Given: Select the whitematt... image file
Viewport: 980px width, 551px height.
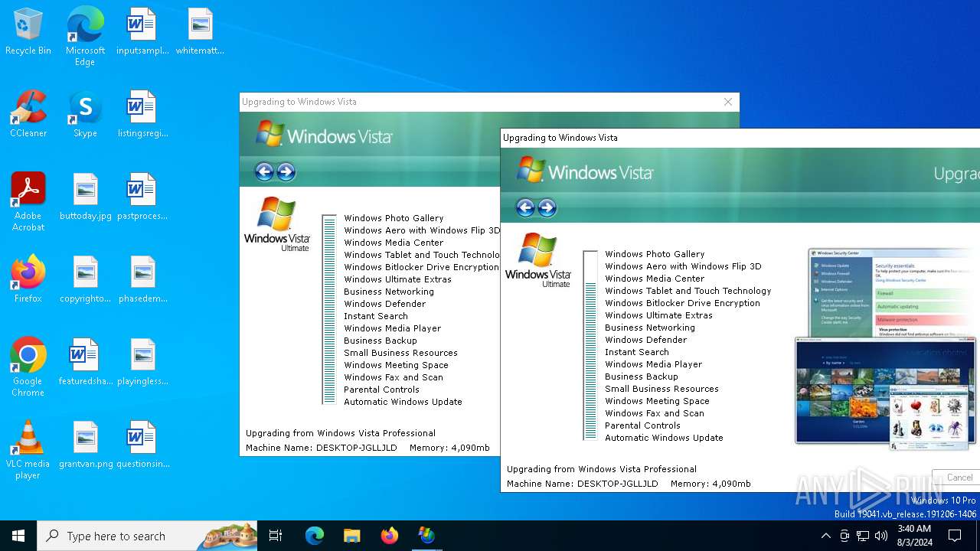Looking at the screenshot, I should pos(200,32).
